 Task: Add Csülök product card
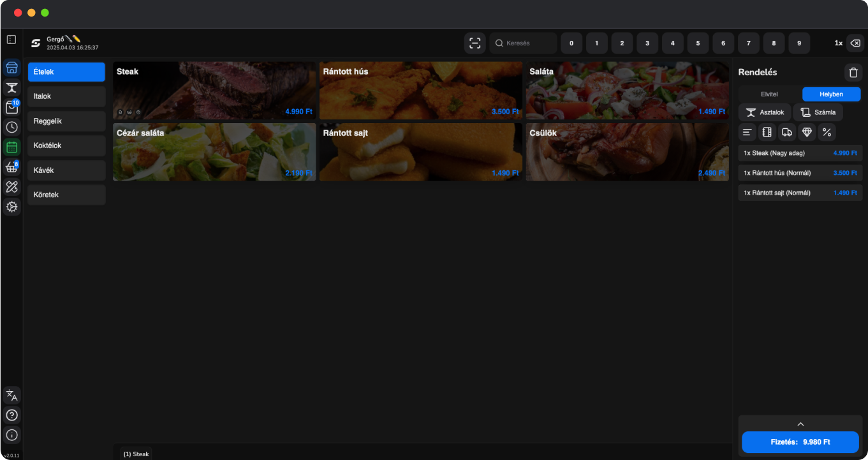click(x=628, y=152)
